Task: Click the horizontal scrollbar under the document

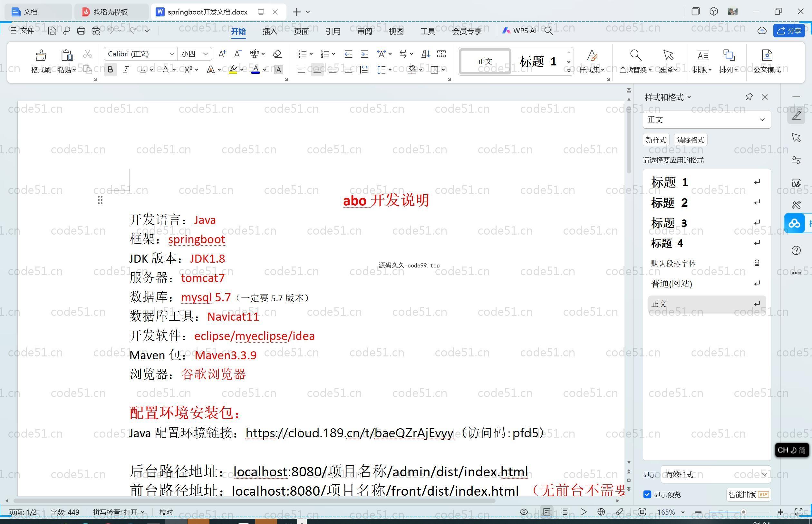Action: point(255,501)
